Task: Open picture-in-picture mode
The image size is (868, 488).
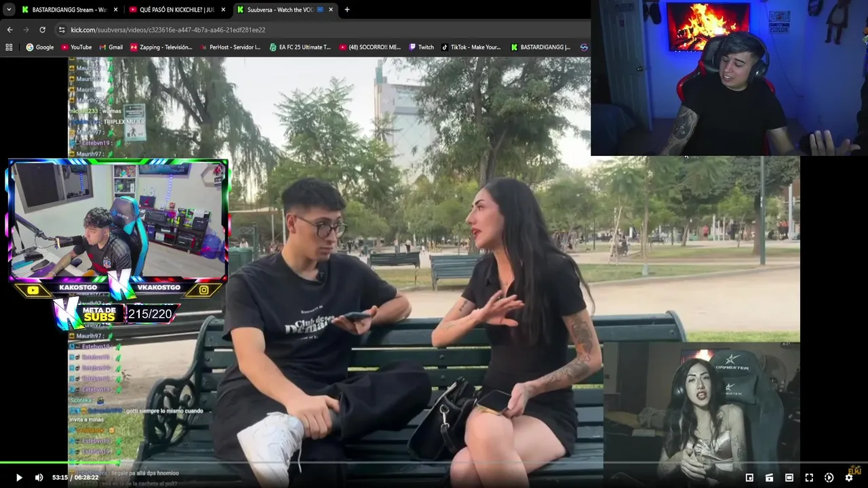Action: pos(749,478)
